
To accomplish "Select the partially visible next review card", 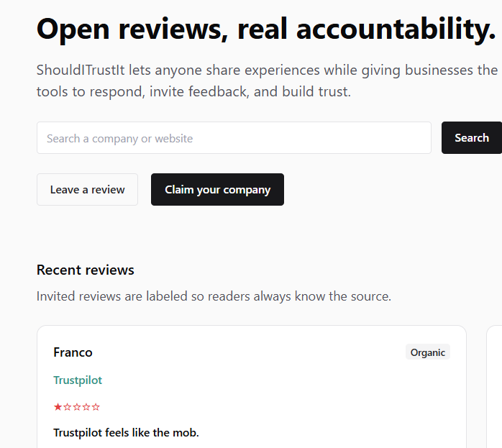I will point(495,388).
